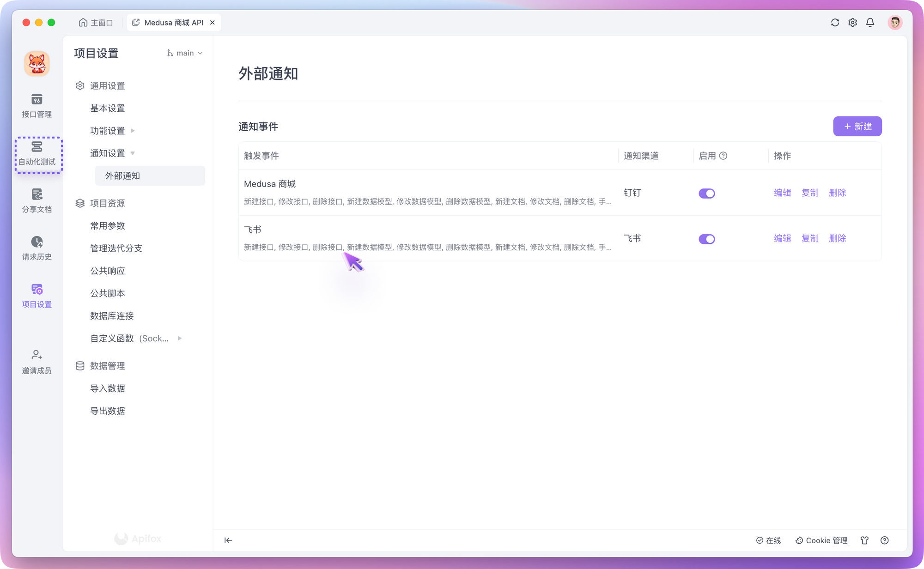Click 数据管理 group header
924x569 pixels.
point(100,366)
